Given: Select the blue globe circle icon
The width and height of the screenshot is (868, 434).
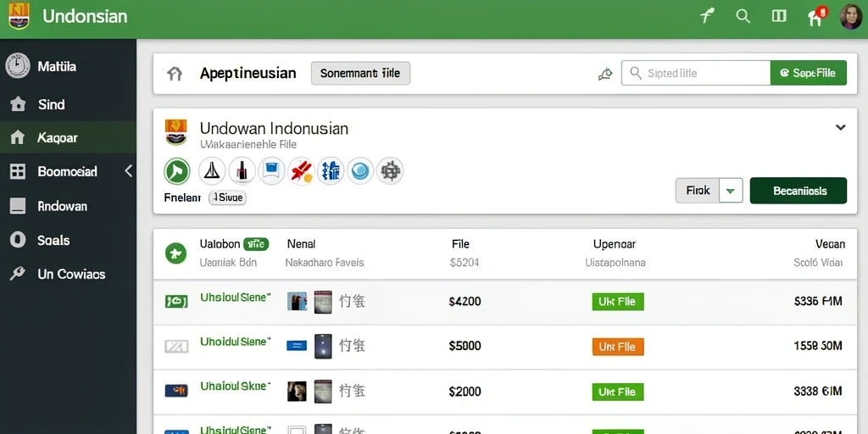Looking at the screenshot, I should point(360,171).
